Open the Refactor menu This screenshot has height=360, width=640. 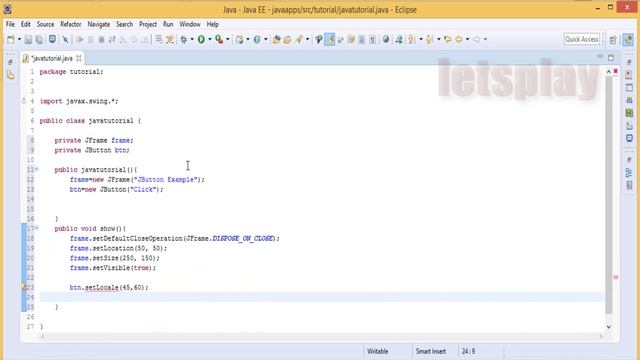(x=71, y=24)
